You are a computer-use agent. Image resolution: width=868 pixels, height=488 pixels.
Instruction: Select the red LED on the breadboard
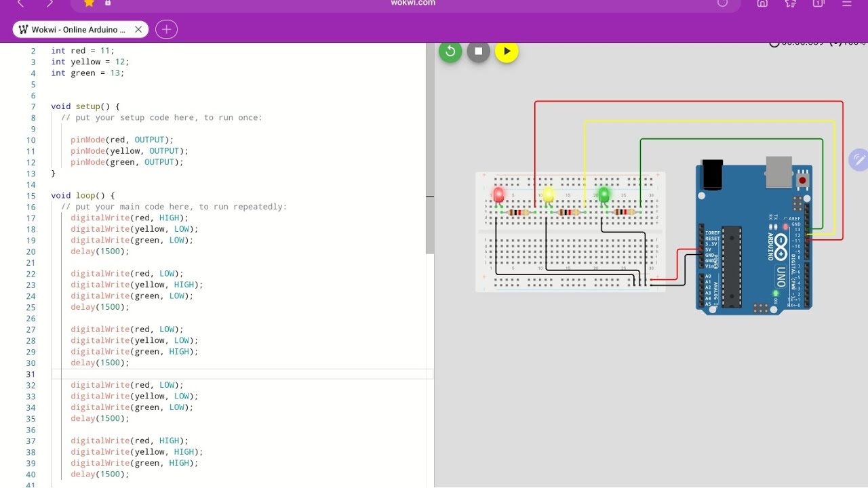pos(498,196)
